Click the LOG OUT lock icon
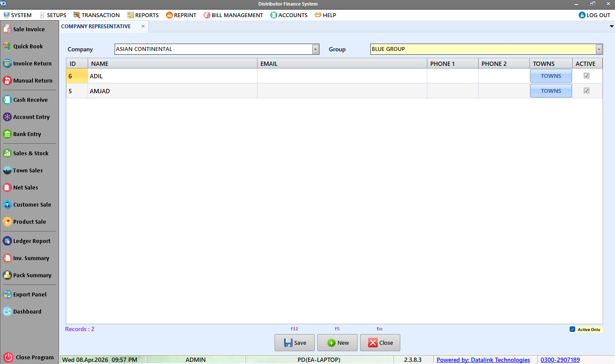The image size is (615, 364). click(582, 15)
